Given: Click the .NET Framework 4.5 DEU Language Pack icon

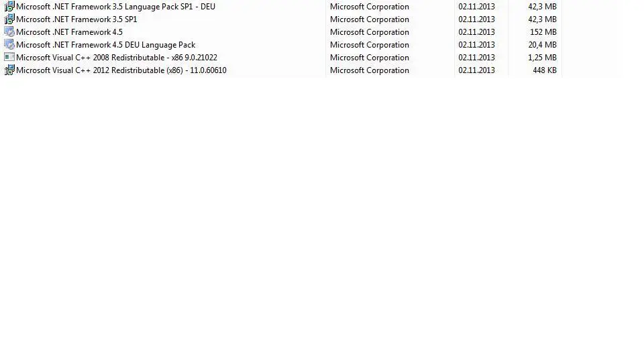Looking at the screenshot, I should tap(9, 45).
